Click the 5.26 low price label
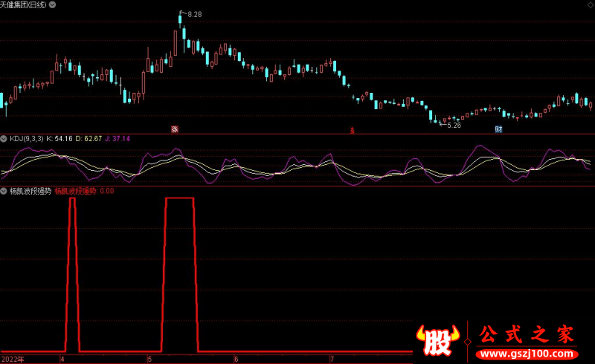The image size is (595, 364). pos(454,125)
